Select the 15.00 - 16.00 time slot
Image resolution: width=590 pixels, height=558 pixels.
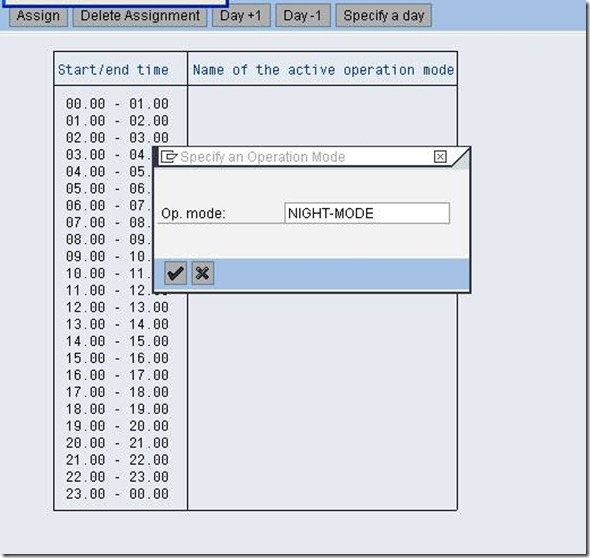(117, 358)
